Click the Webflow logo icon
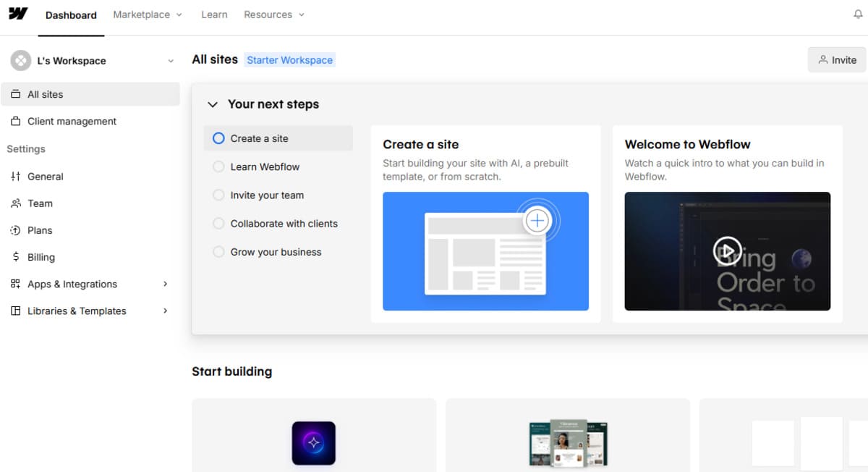 18,14
